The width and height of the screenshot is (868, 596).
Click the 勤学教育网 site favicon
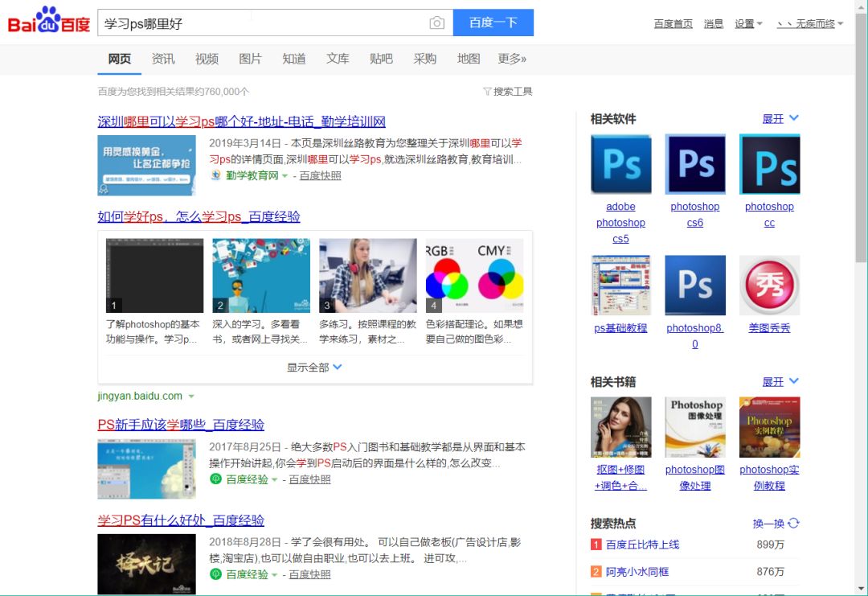coord(215,175)
